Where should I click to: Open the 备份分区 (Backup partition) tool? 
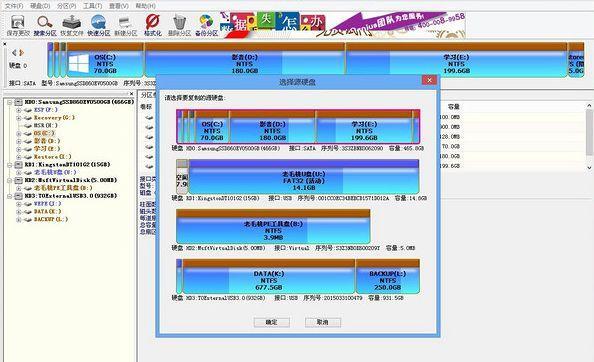[x=206, y=22]
